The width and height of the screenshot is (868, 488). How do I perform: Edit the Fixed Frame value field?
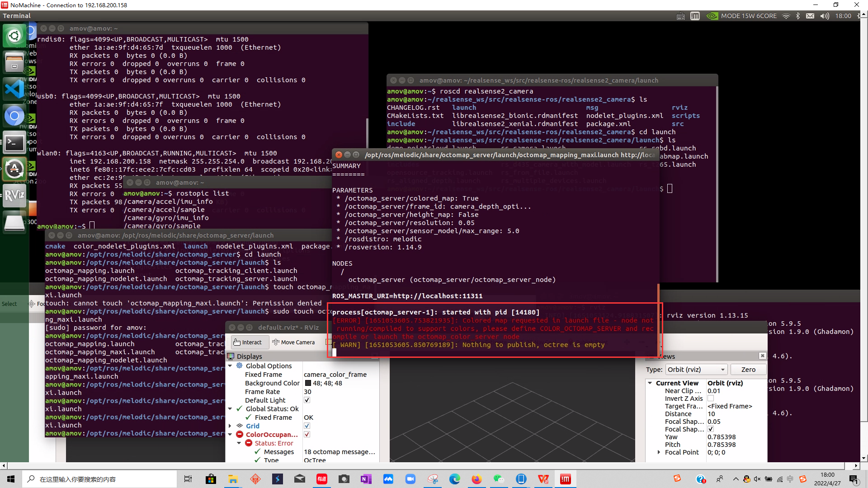click(335, 375)
